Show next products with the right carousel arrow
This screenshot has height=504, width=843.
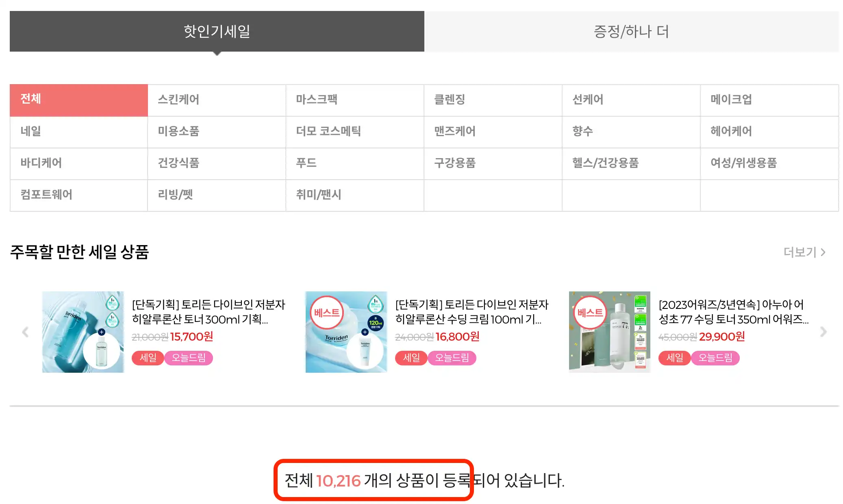coord(823,332)
